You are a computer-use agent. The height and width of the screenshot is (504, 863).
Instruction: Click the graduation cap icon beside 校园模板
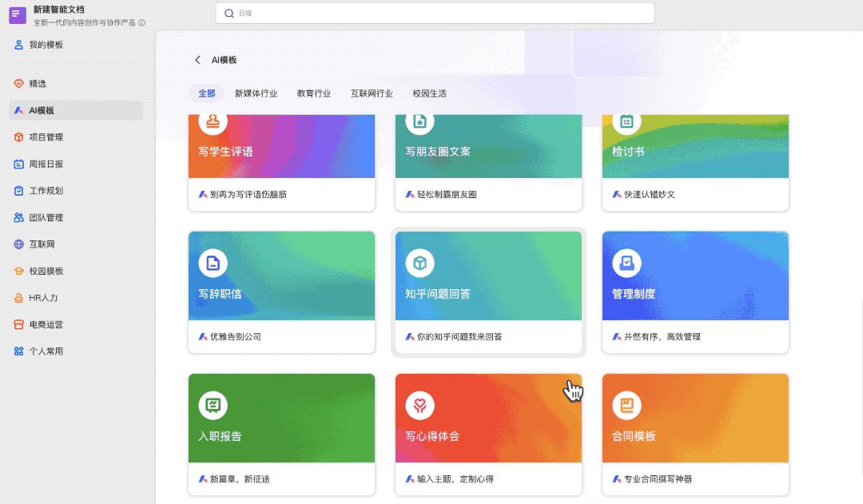pos(18,271)
